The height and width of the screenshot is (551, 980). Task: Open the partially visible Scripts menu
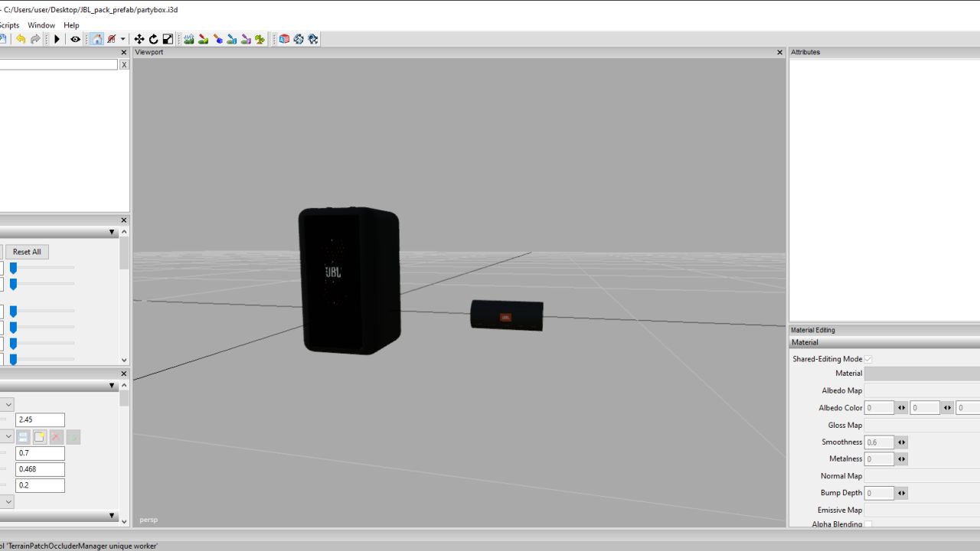[9, 25]
